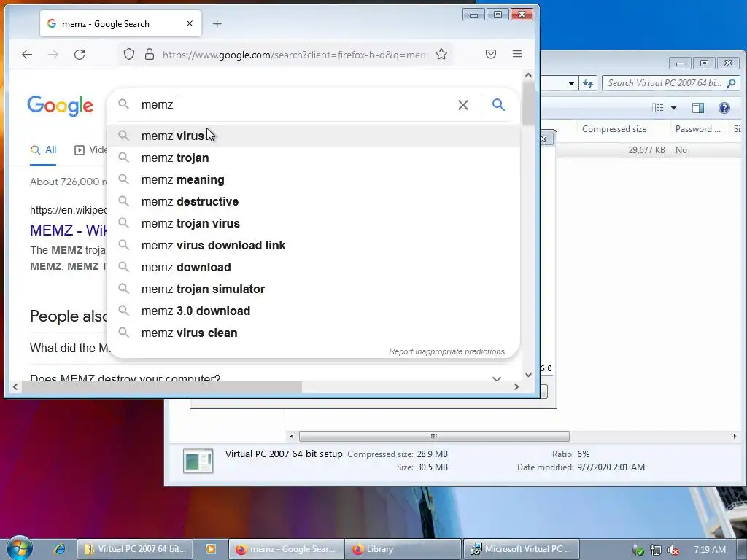The height and width of the screenshot is (560, 747).
Task: Click Explorer horizontal scrollbar right arrow
Action: click(735, 436)
